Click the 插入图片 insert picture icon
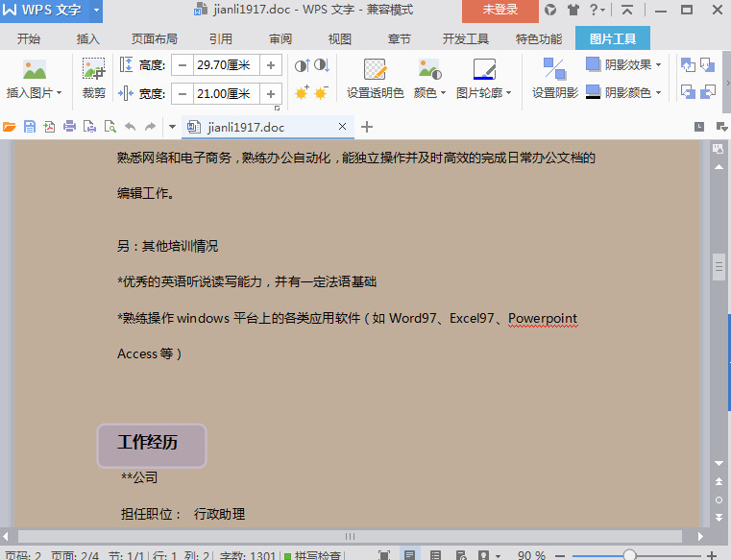This screenshot has width=731, height=560. pos(35,70)
